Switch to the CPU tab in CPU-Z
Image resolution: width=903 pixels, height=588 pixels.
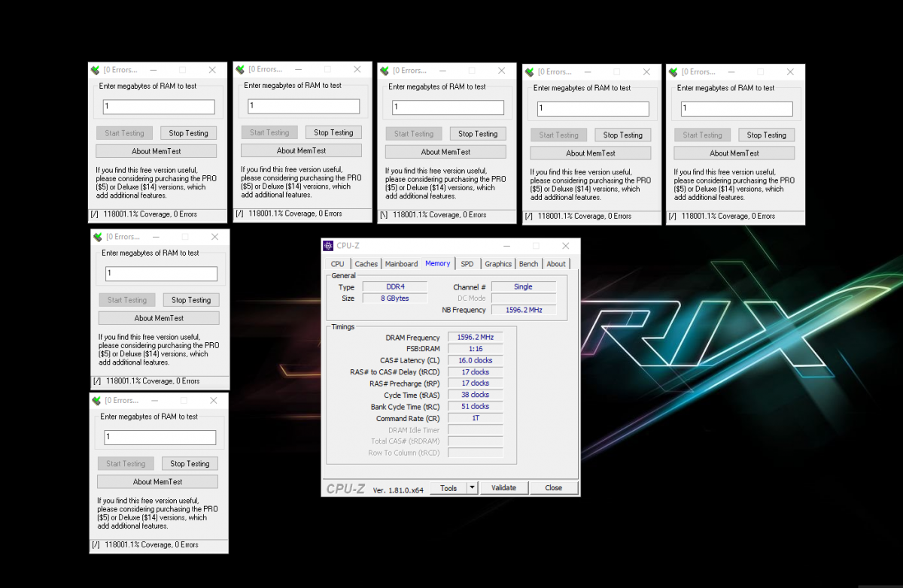click(338, 264)
